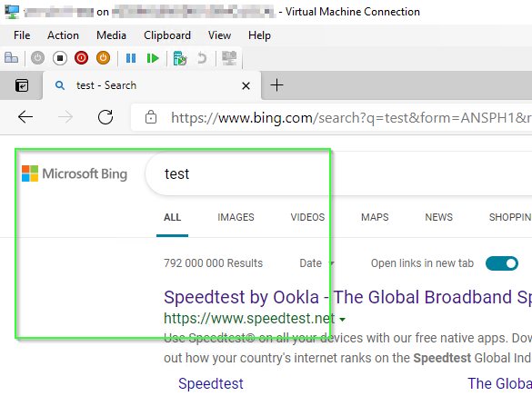Pause the virtual machine
This screenshot has width=532, height=396.
131,58
